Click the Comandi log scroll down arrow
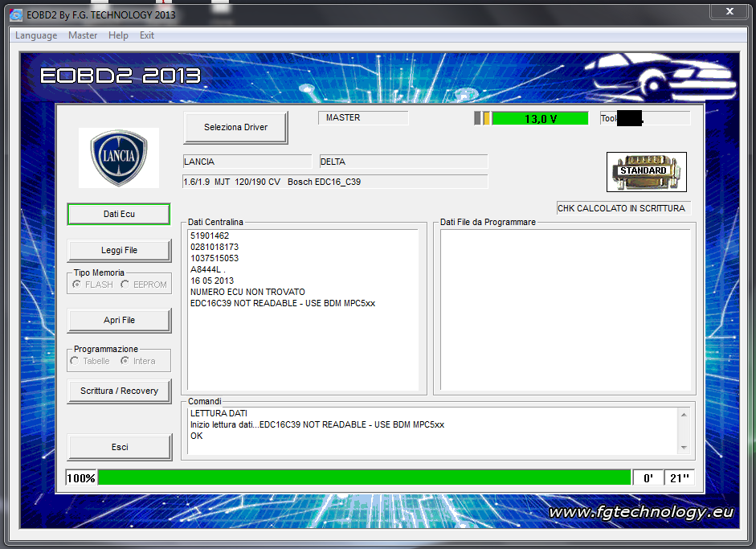The height and width of the screenshot is (549, 756). pyautogui.click(x=684, y=448)
